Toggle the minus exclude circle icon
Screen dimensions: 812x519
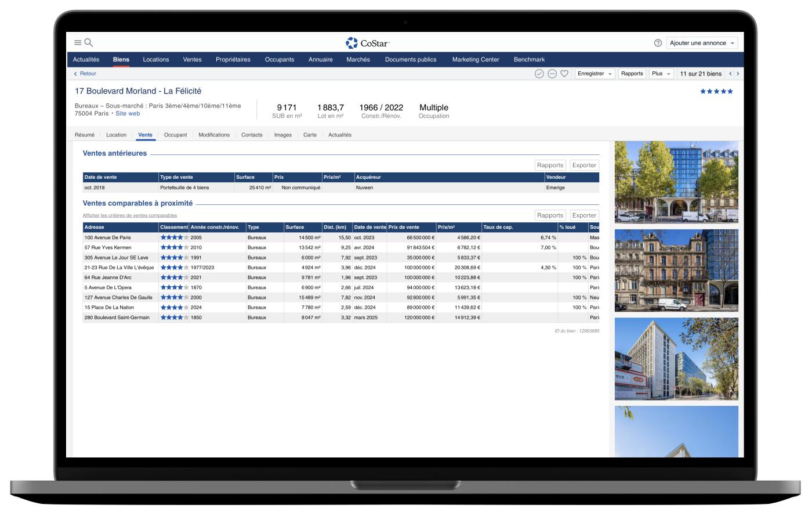coord(552,74)
